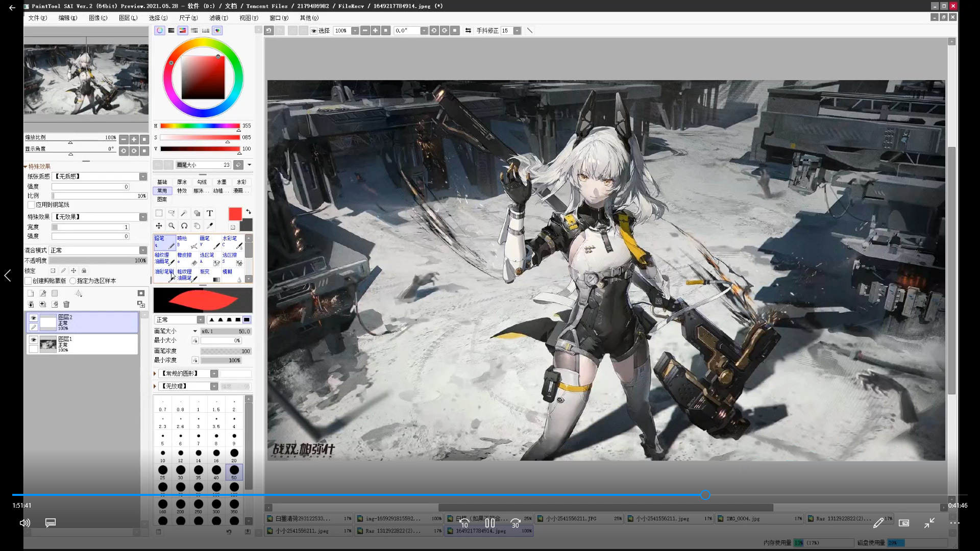The image size is (980, 551).
Task: Click the 不透明度 opacity slider
Action: point(99,261)
